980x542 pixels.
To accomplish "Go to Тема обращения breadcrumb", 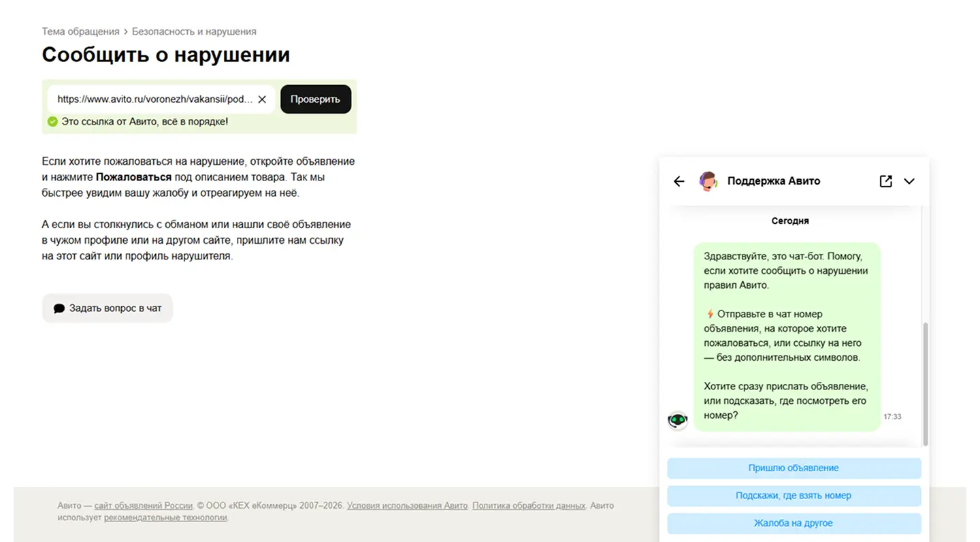I will [80, 31].
